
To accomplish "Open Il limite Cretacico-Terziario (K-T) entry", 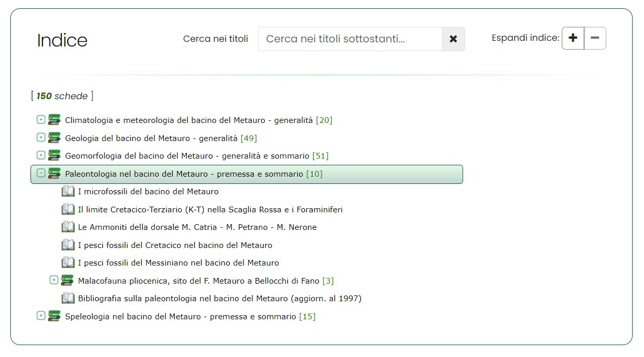I will tap(210, 210).
